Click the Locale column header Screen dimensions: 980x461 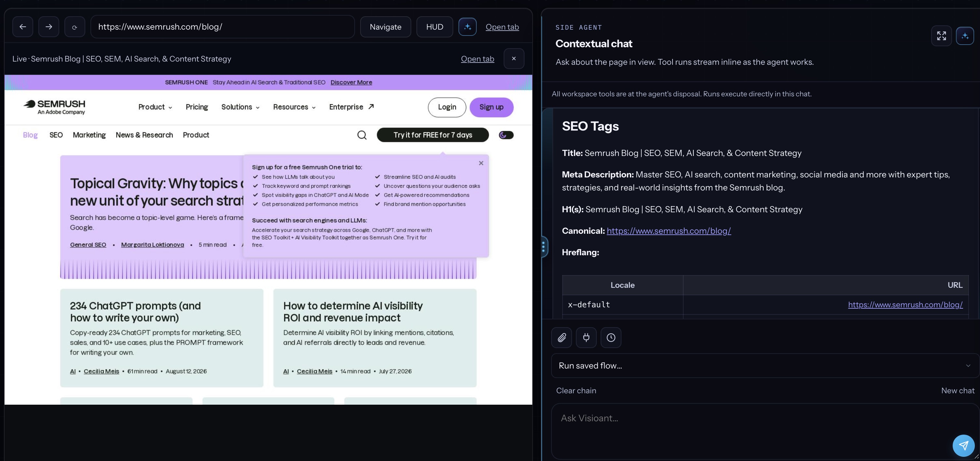click(x=622, y=285)
